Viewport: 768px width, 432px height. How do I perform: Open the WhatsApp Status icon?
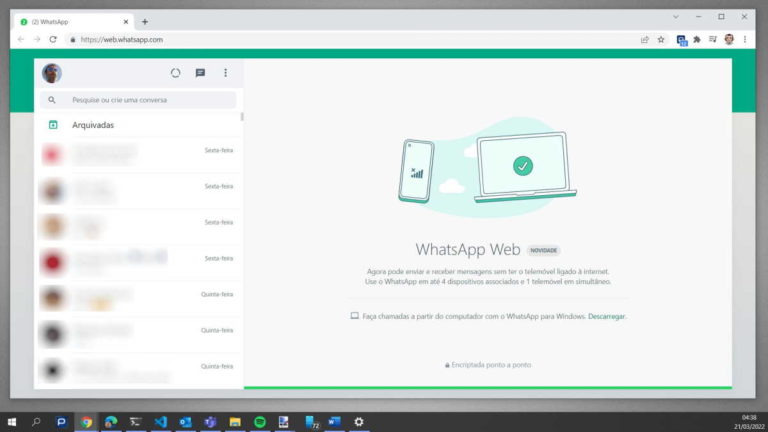click(x=175, y=73)
